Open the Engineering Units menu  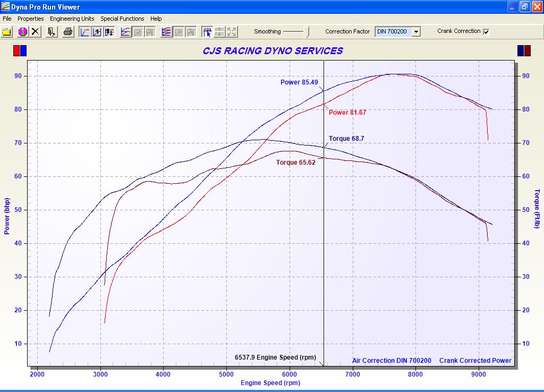72,19
